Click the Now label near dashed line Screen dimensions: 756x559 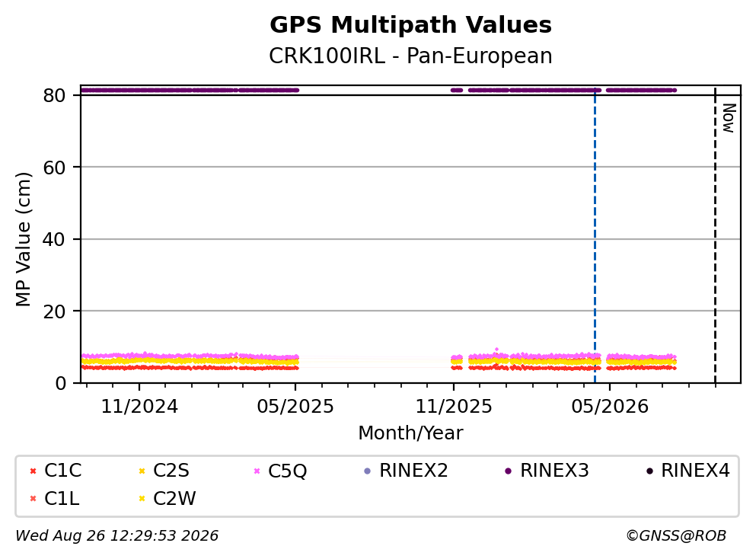click(729, 118)
